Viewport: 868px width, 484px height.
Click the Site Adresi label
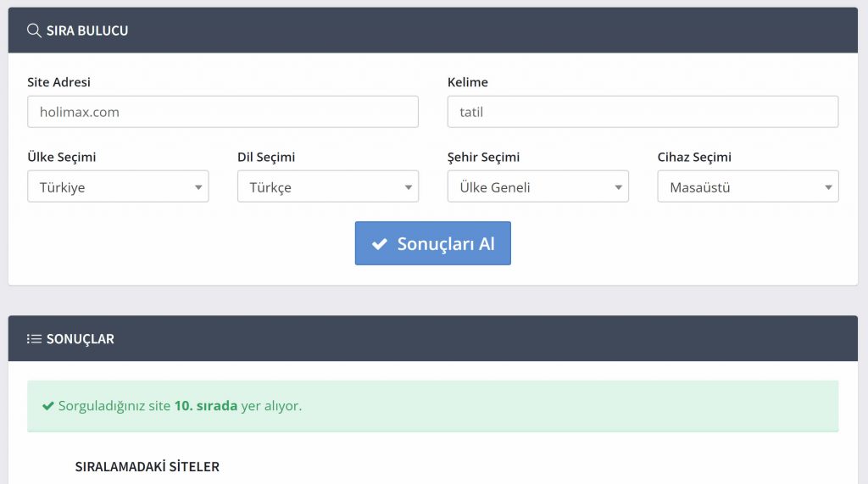click(x=58, y=82)
